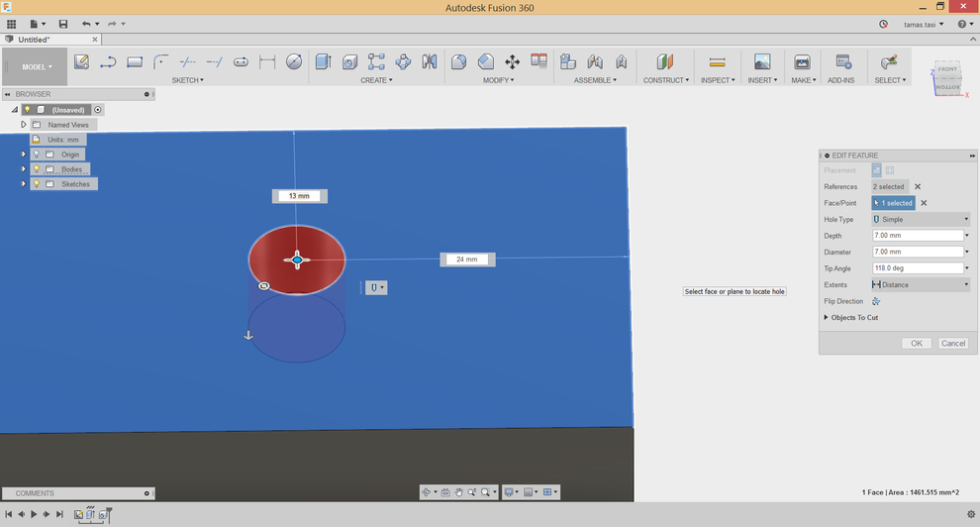Click the Rectangular Pattern icon
980x527 pixels.
[x=376, y=61]
